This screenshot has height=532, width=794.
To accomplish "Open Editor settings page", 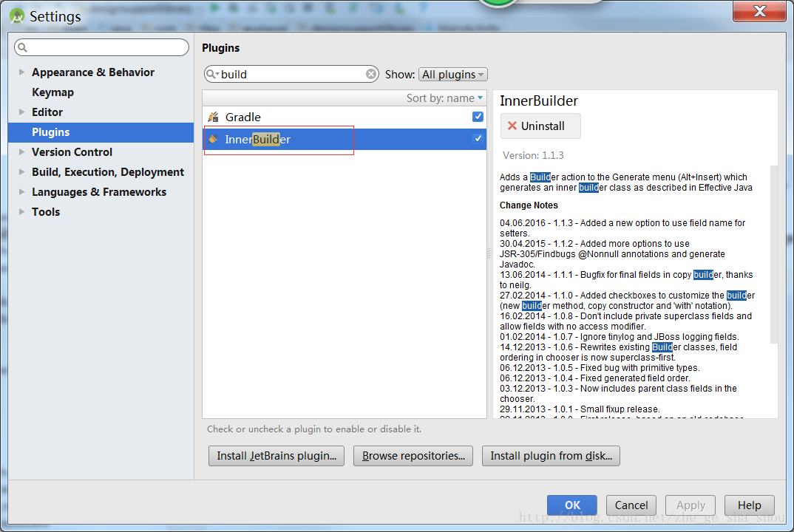I will tap(47, 112).
